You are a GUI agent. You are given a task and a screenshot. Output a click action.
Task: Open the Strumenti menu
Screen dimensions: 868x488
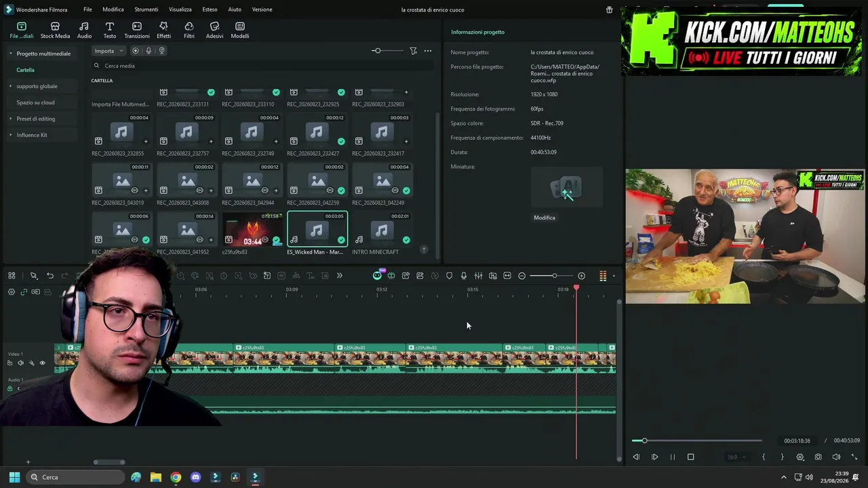[146, 9]
